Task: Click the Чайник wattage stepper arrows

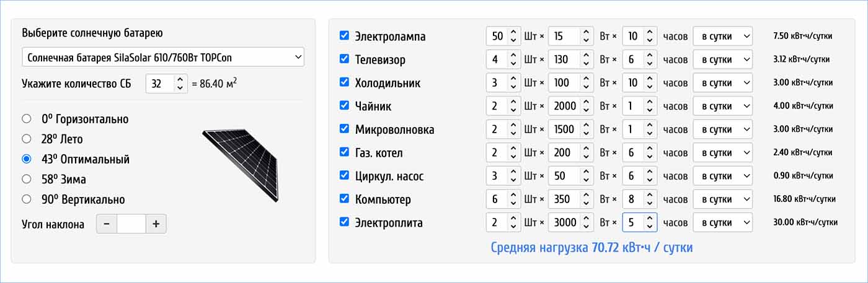Action: 587,106
